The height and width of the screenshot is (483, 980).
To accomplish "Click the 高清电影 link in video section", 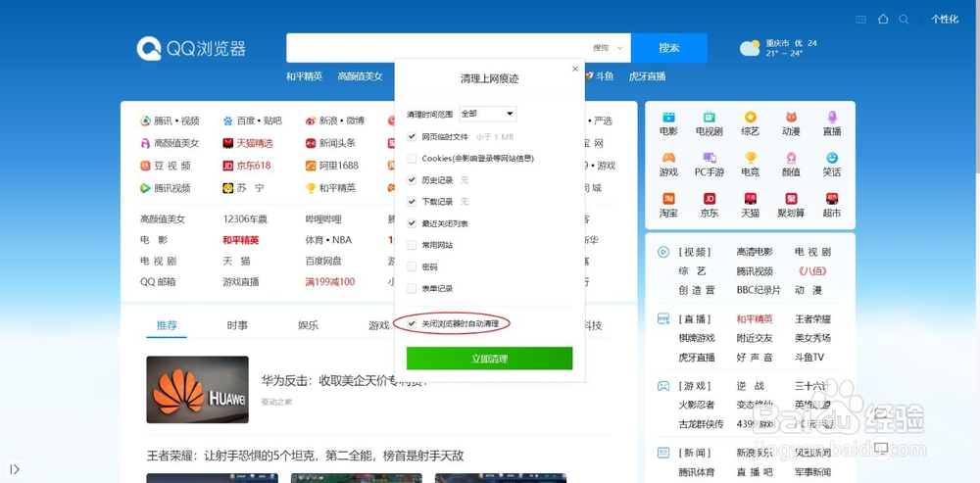I will pyautogui.click(x=755, y=252).
